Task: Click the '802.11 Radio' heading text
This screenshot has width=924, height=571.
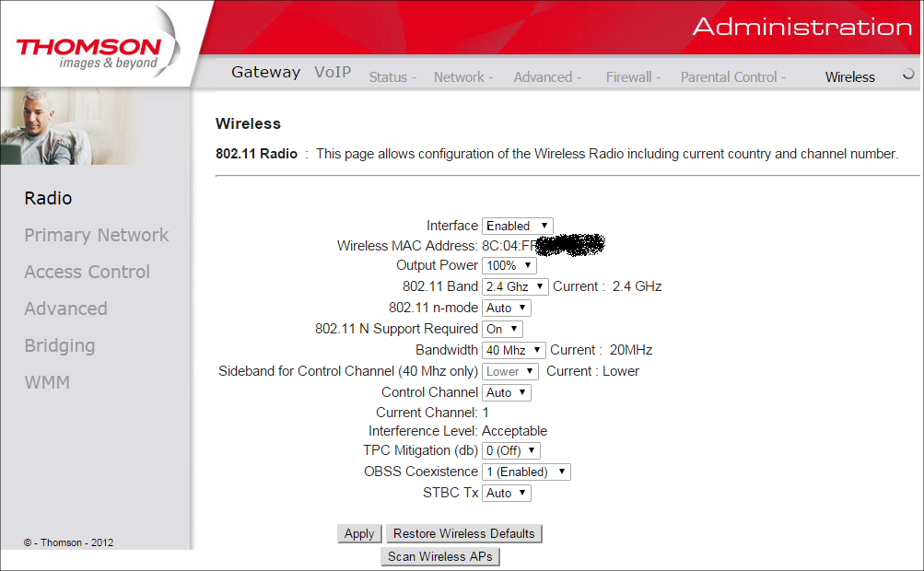Action: [x=256, y=154]
